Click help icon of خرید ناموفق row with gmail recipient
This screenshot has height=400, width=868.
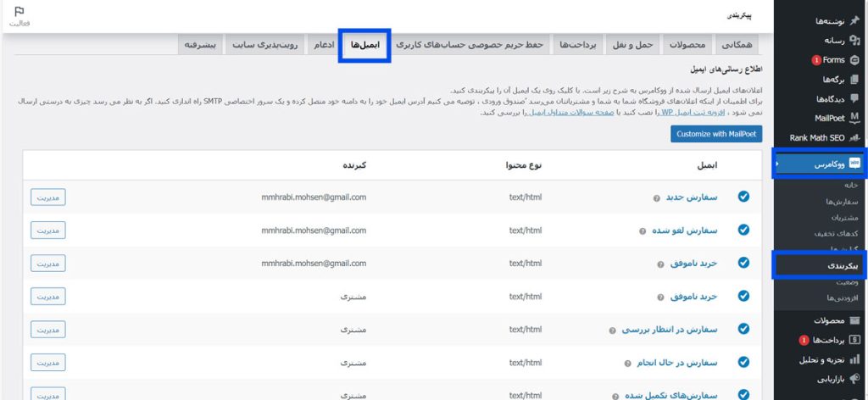(660, 264)
